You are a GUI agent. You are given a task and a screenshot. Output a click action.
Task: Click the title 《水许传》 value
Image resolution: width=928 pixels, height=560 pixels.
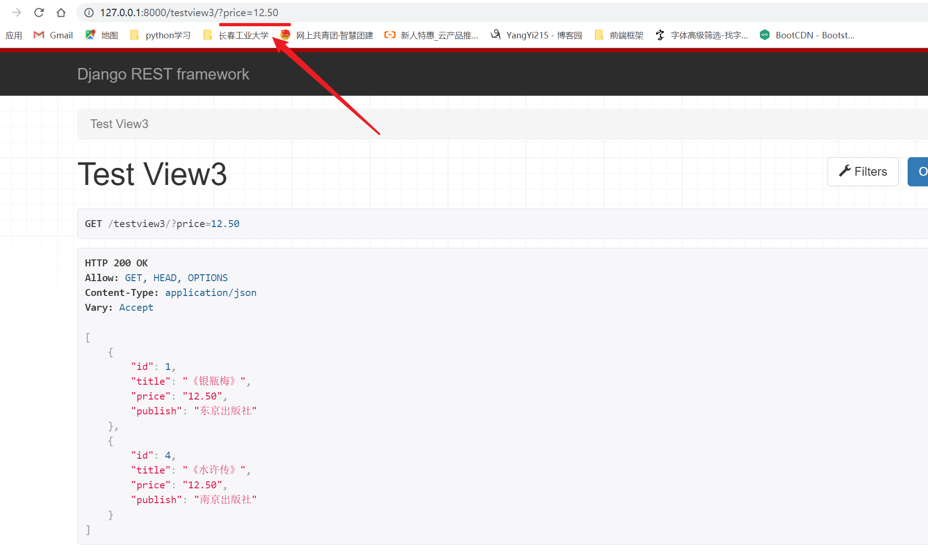214,470
